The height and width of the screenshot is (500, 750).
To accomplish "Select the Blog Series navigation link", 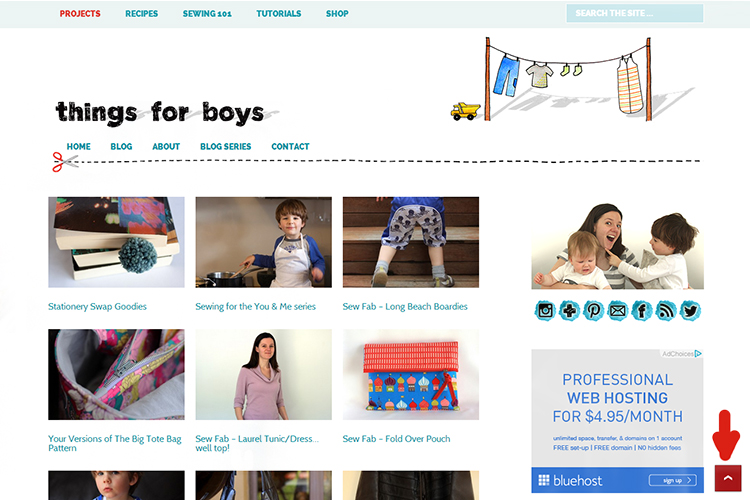I will tap(225, 146).
